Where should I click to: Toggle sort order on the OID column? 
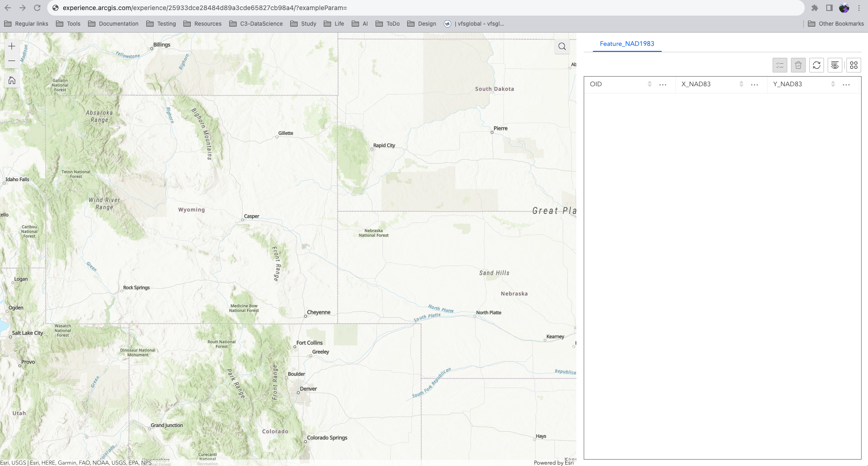pyautogui.click(x=649, y=84)
